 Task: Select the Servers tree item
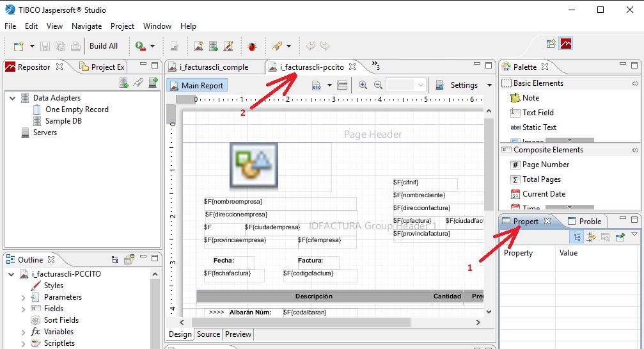pos(45,133)
